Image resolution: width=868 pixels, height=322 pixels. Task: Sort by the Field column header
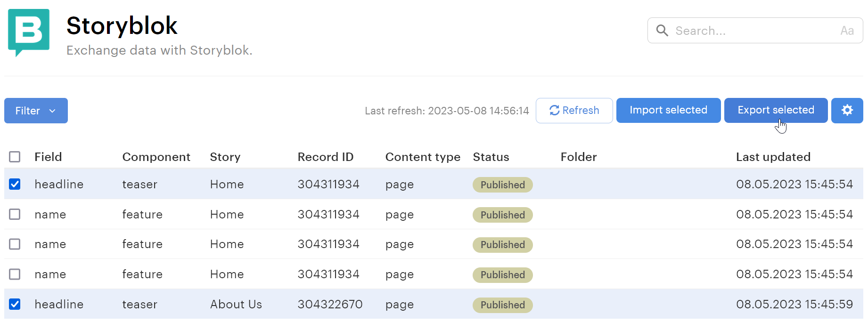48,157
